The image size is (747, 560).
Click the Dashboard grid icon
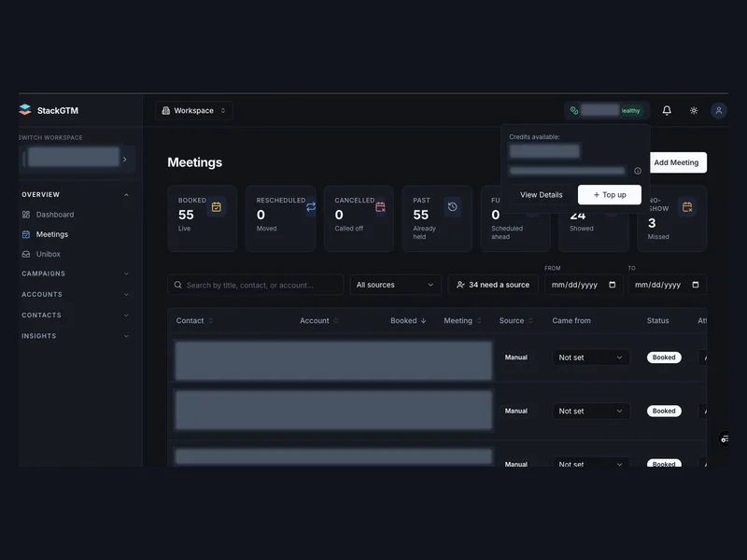[x=26, y=215]
